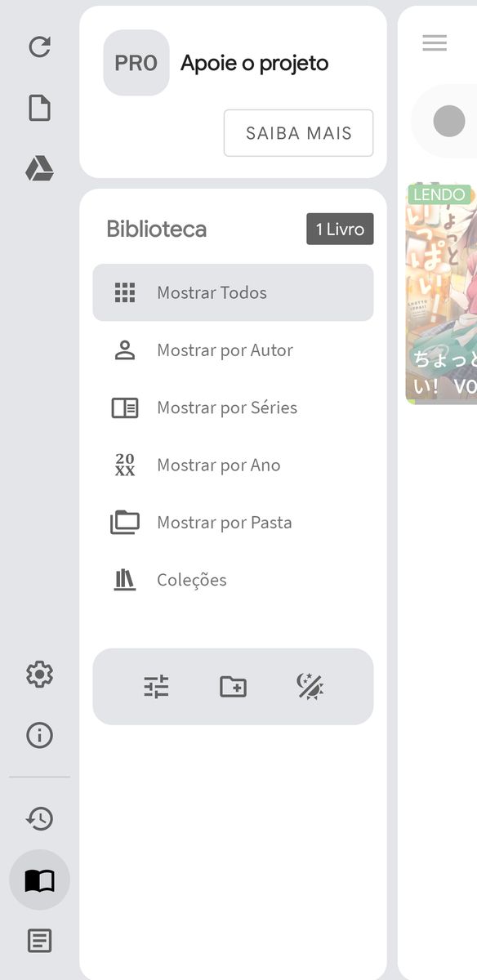Open Mostrar por Séries
This screenshot has width=477, height=980.
click(226, 408)
